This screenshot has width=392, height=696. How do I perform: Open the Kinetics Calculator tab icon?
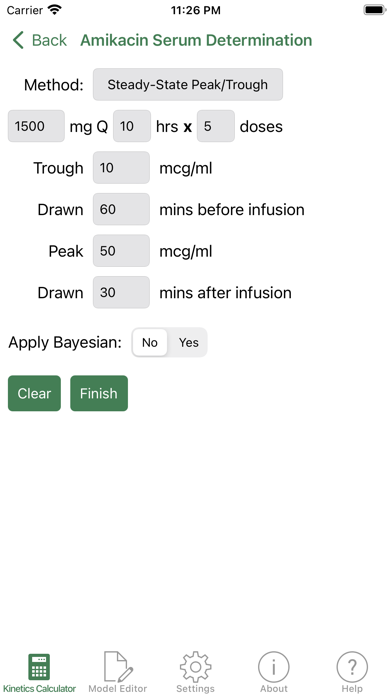coord(39,667)
